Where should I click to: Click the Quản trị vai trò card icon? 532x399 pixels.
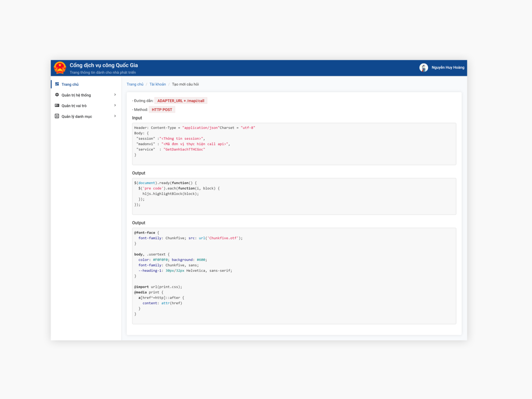[x=57, y=105]
